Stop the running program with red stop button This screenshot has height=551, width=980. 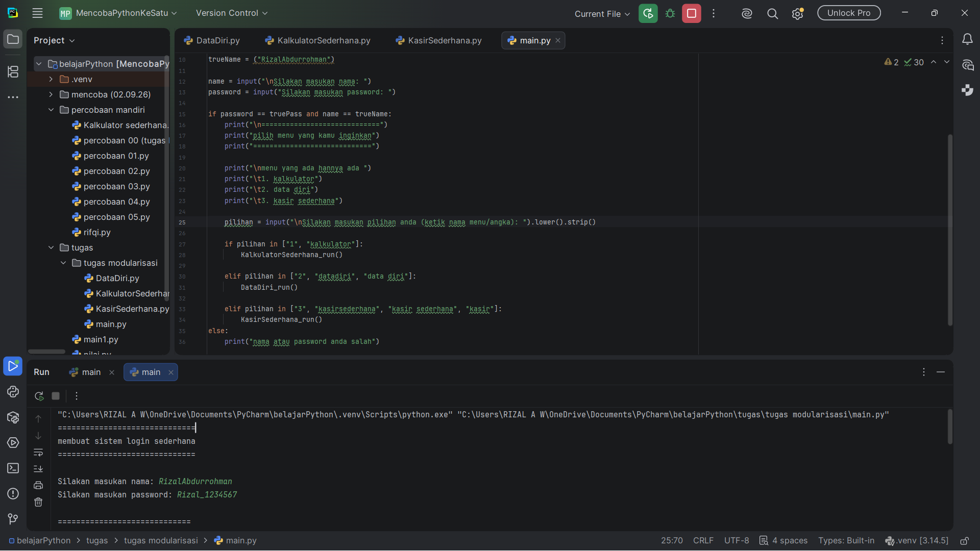692,14
